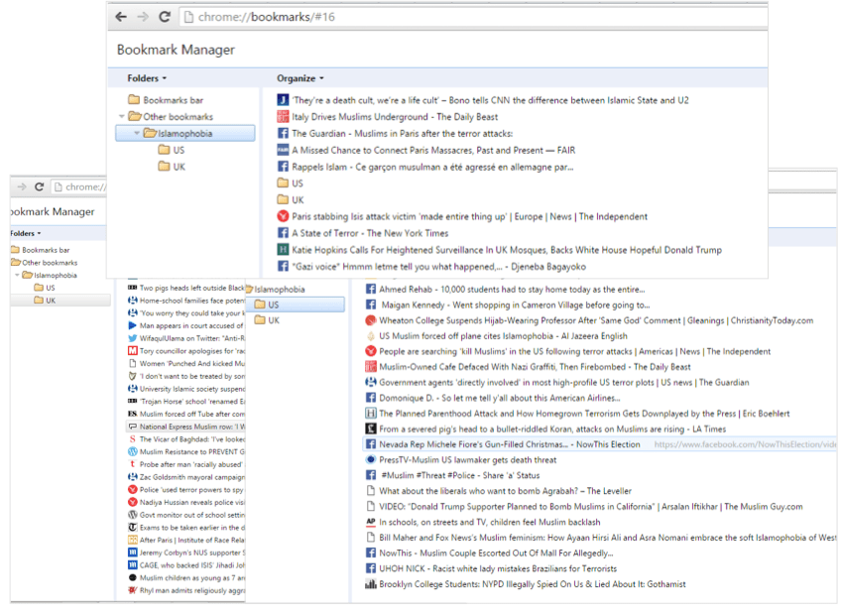Collapse the Other bookmarks folder in front window
Image resolution: width=841 pixels, height=616 pixels.
122,117
